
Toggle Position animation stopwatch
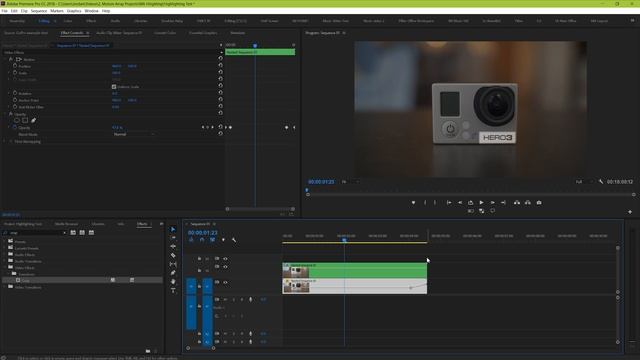click(x=15, y=66)
